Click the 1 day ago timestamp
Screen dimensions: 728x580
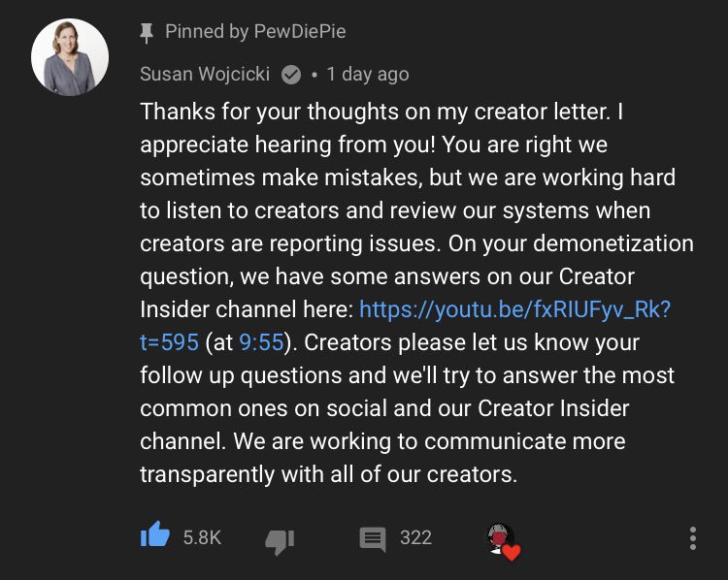click(x=368, y=75)
